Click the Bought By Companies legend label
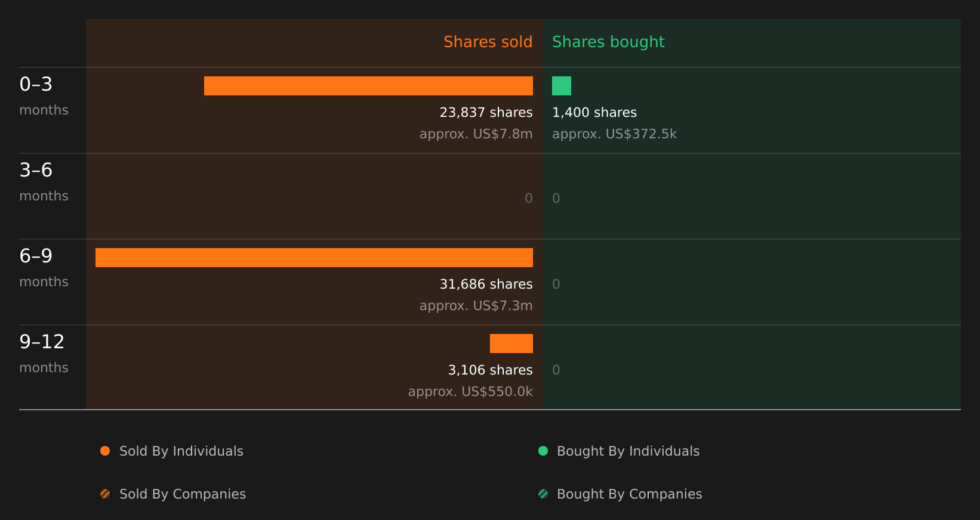This screenshot has height=520, width=980. 629,494
